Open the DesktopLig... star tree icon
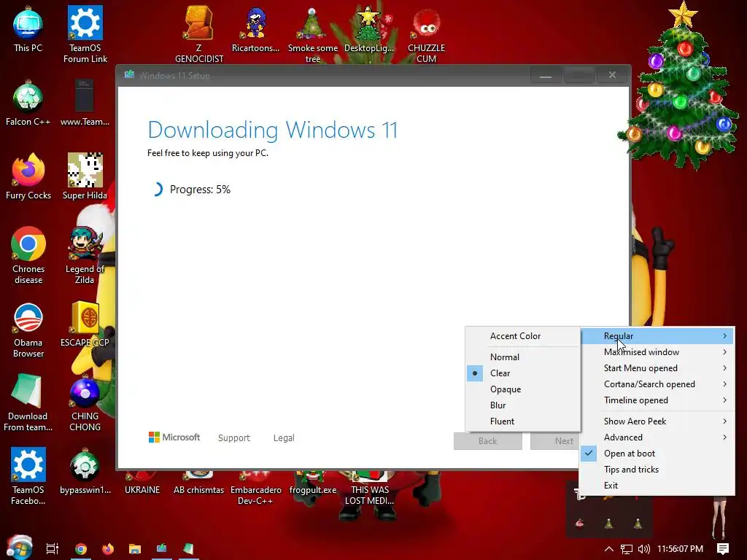The image size is (747, 560). (369, 29)
